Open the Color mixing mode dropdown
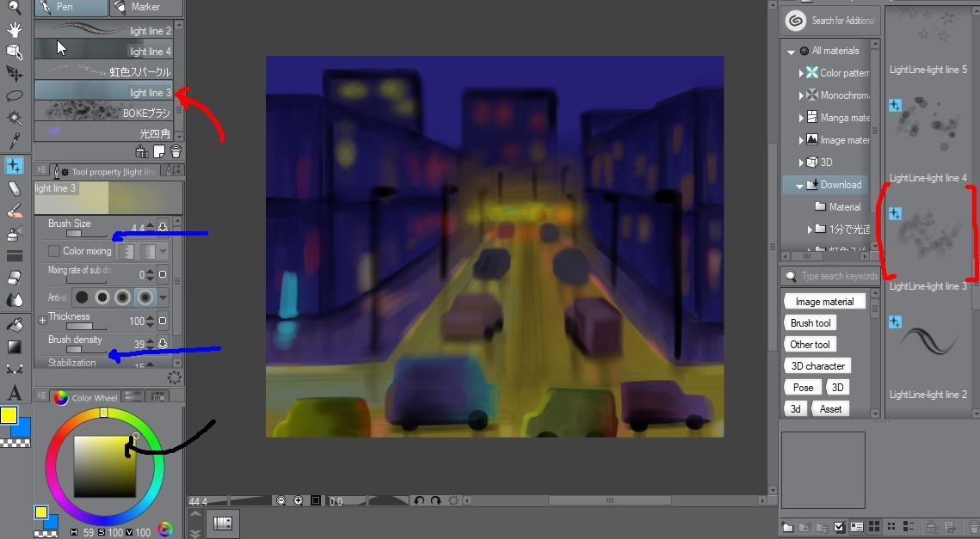 (x=163, y=251)
